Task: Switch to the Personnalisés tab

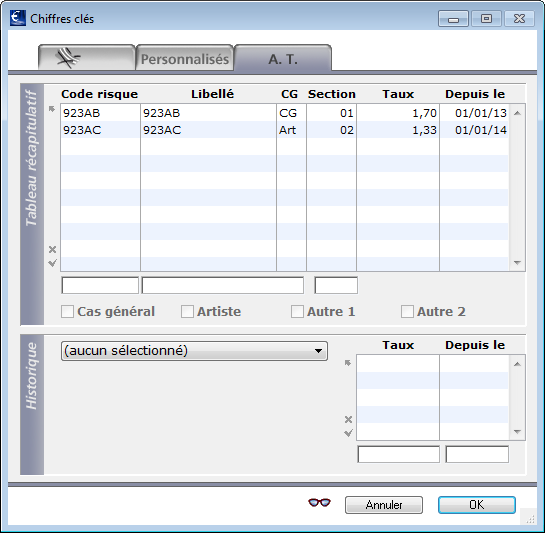Action: [x=185, y=58]
